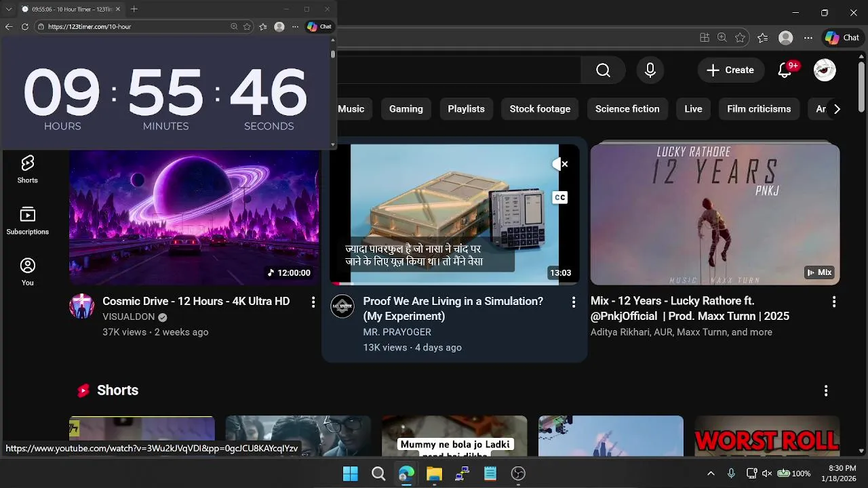
Task: Open profile in timer window toolbar
Action: [279, 26]
